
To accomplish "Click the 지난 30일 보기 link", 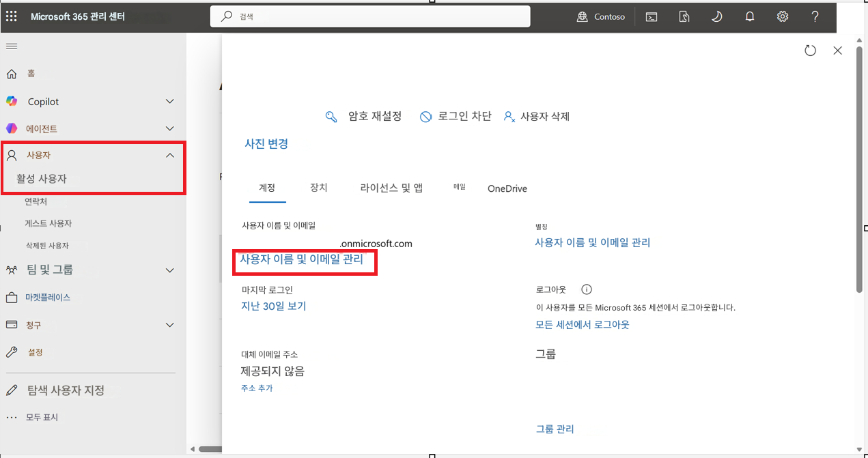I will click(x=273, y=306).
